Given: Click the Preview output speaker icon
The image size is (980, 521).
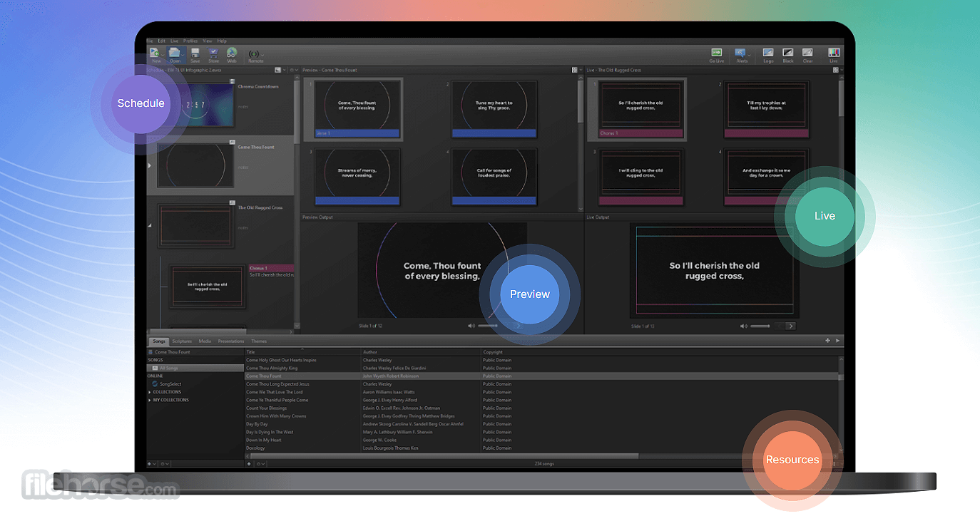Looking at the screenshot, I should 471,326.
